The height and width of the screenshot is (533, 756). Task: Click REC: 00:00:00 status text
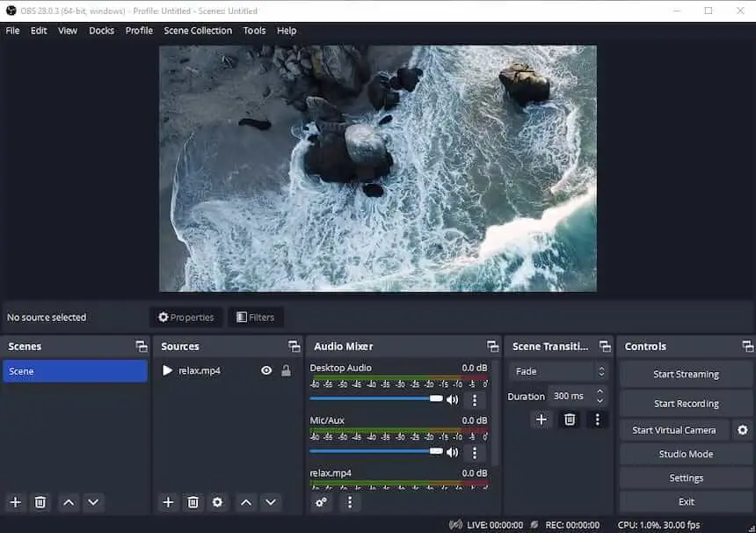(x=572, y=525)
